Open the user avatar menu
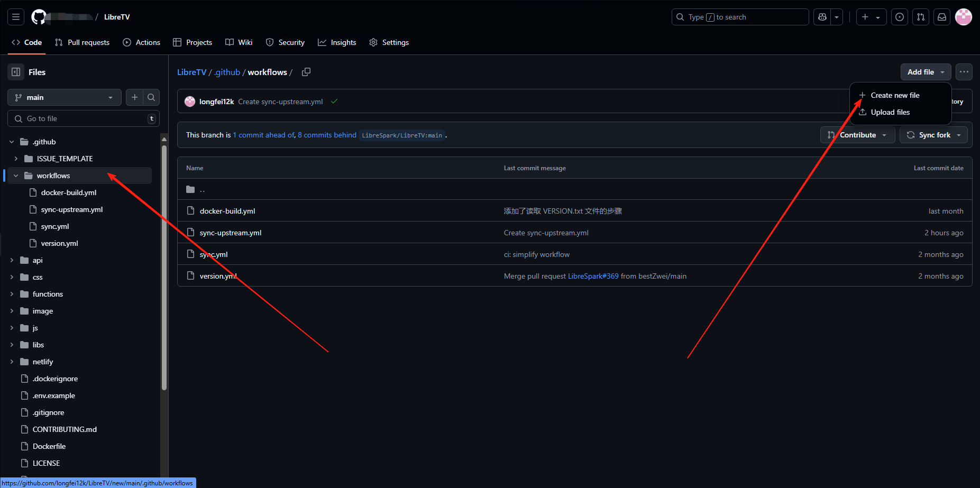The image size is (980, 488). (x=964, y=17)
